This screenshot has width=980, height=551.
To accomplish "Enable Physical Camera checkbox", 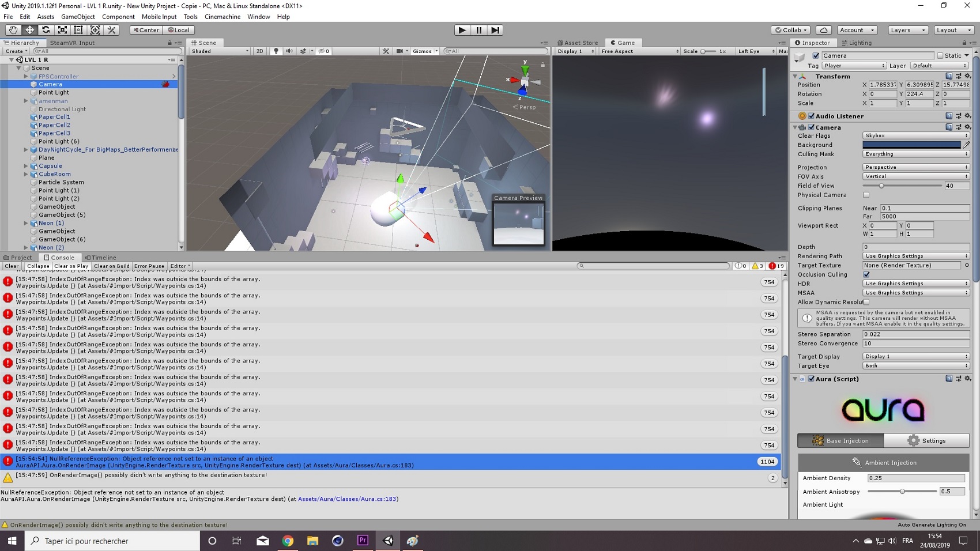I will point(866,195).
